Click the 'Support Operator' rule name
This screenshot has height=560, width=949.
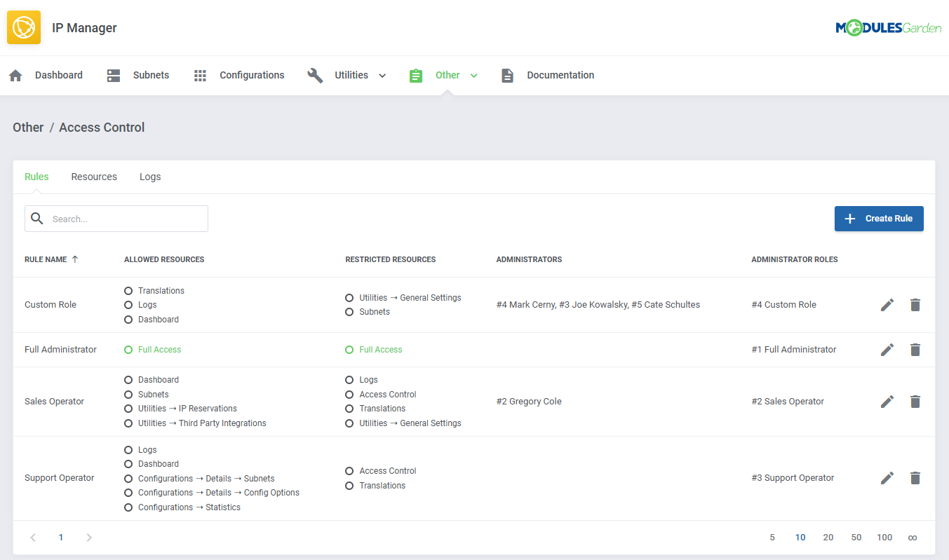click(x=60, y=478)
